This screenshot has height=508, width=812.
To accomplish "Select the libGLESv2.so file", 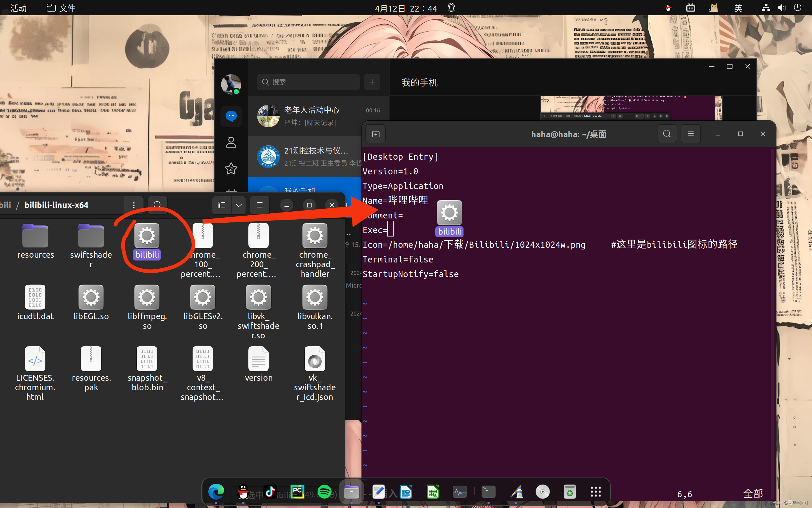I will [x=203, y=307].
